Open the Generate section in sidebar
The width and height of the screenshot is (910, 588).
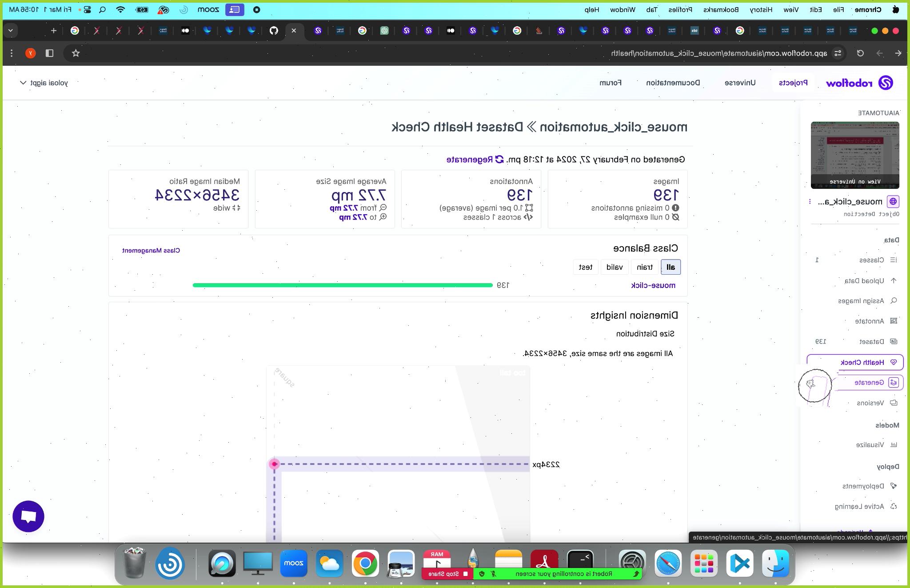pyautogui.click(x=869, y=383)
